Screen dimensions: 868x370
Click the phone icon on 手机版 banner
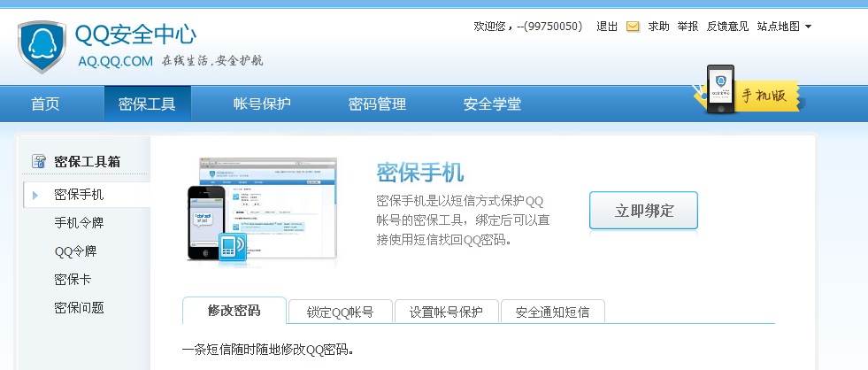(720, 89)
